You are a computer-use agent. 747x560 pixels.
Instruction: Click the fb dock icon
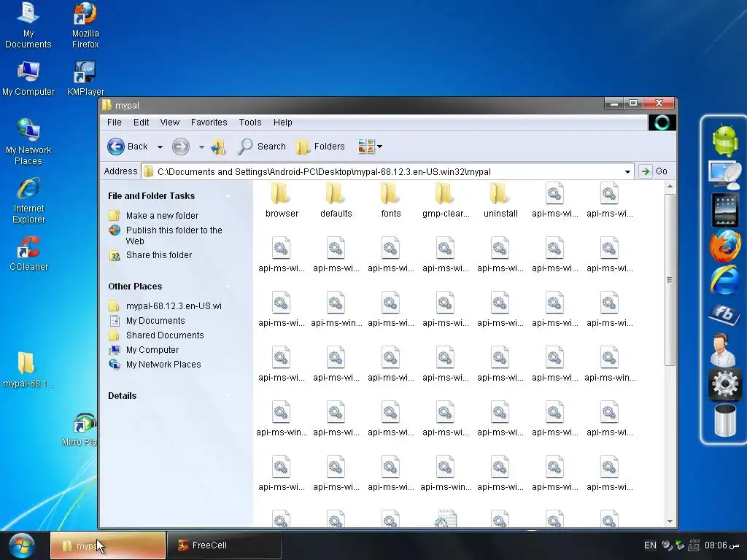(x=724, y=314)
